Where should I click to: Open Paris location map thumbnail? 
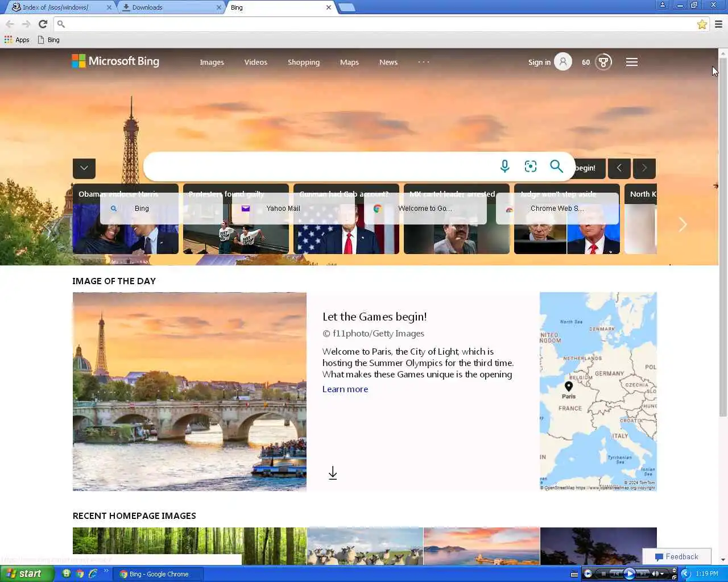[x=598, y=392]
